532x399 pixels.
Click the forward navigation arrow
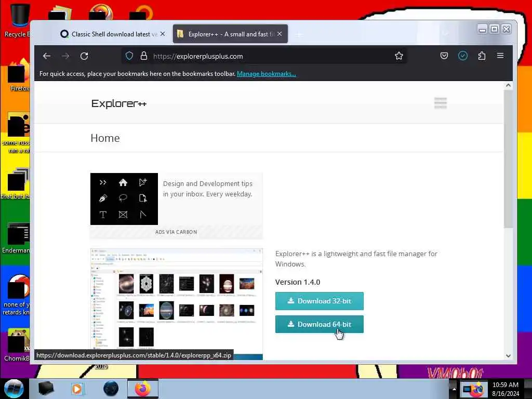tap(65, 56)
